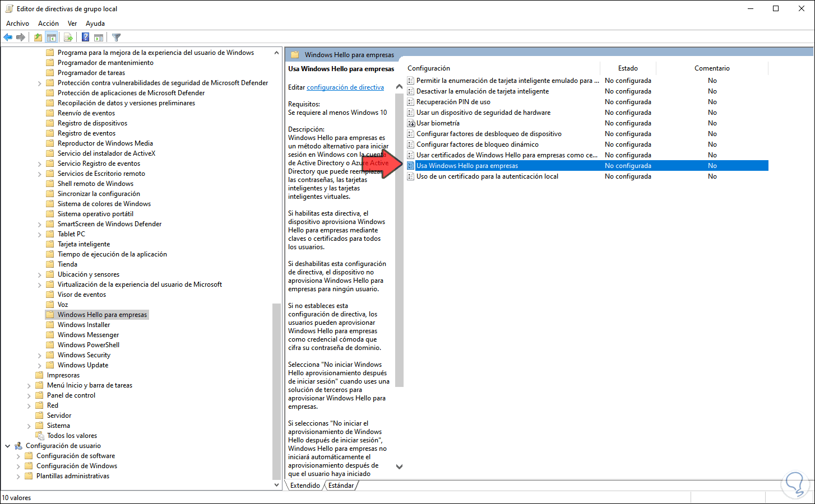Open the Acción menu
This screenshot has height=504, width=815.
tap(48, 24)
